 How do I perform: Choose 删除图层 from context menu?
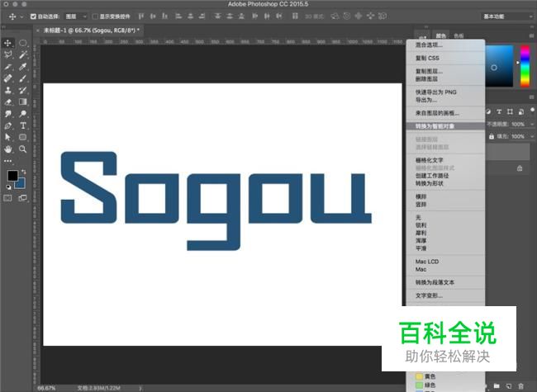point(445,79)
